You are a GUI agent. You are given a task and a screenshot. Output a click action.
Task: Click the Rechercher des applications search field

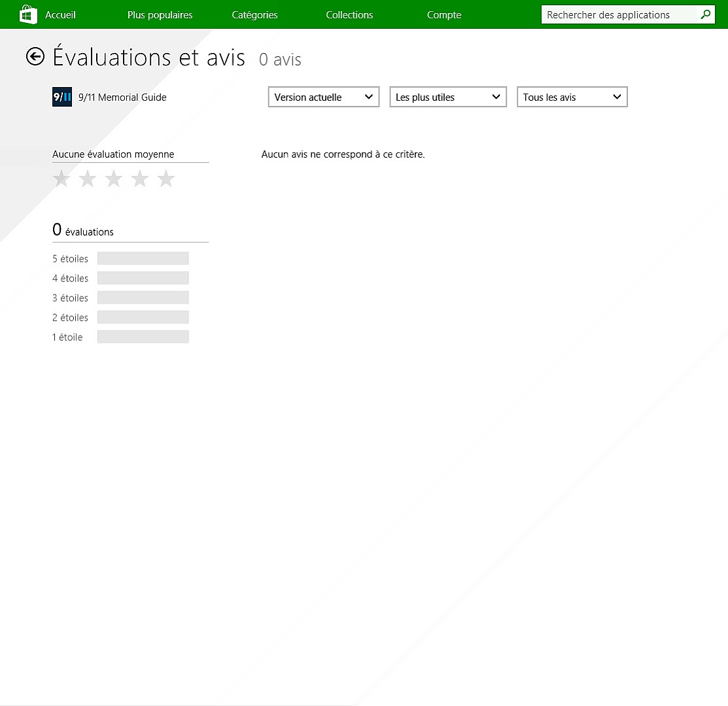click(x=618, y=14)
